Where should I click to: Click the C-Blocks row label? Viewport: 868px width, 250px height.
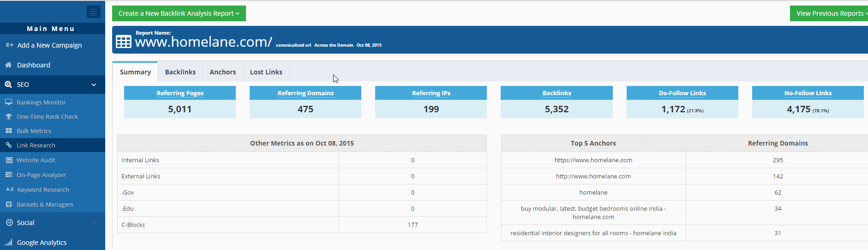click(x=133, y=225)
